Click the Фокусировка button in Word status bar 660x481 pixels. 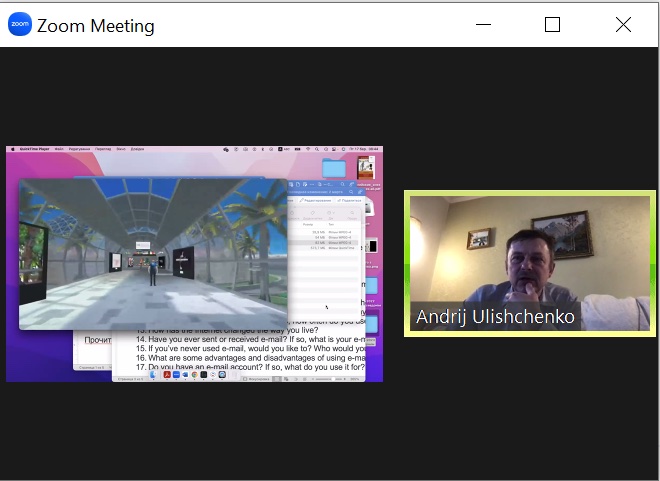click(256, 379)
